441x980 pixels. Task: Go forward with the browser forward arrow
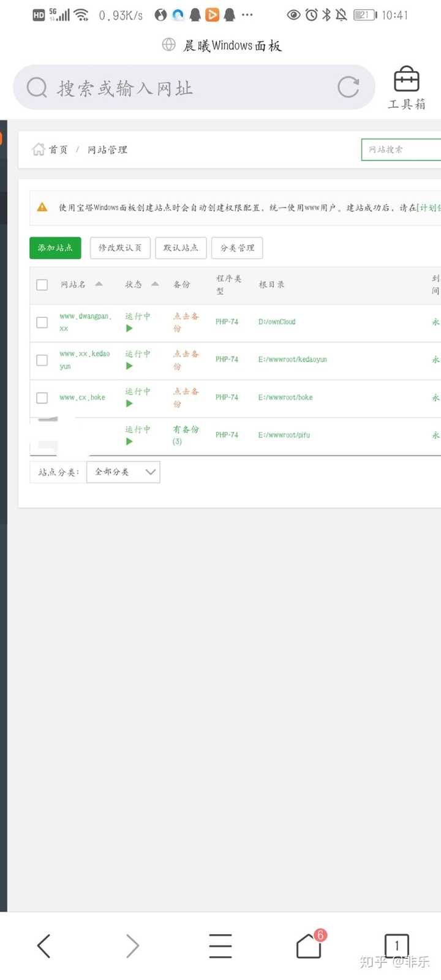[x=132, y=946]
